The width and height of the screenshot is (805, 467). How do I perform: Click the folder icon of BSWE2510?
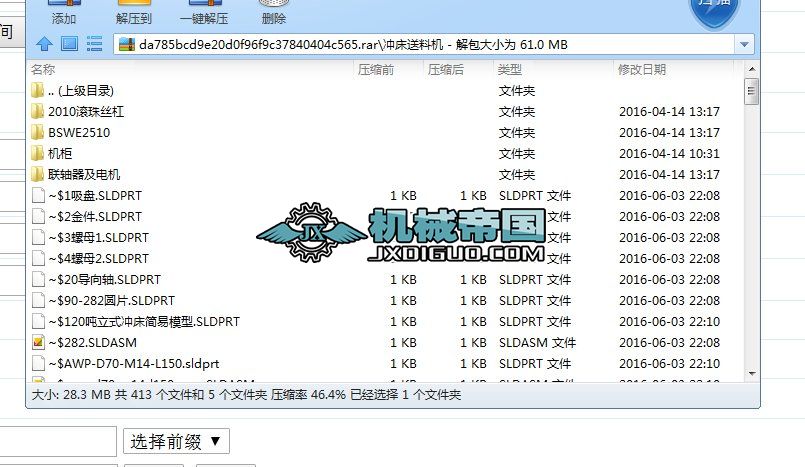(37, 132)
